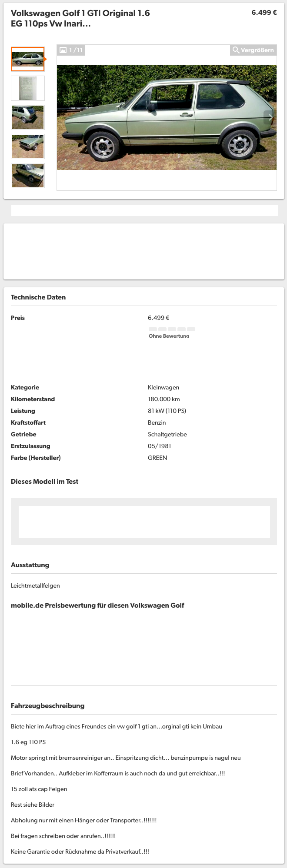Select second thumbnail showing document

pyautogui.click(x=28, y=88)
